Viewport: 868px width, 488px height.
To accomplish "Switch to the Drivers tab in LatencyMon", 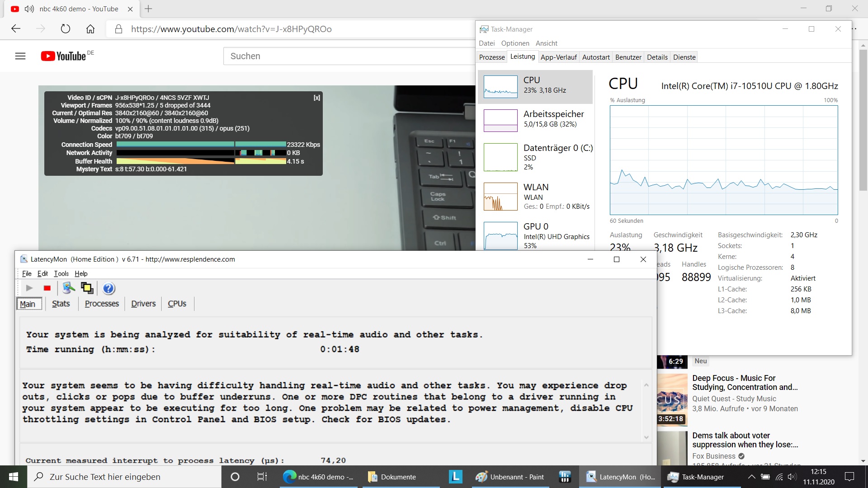I will click(x=143, y=304).
